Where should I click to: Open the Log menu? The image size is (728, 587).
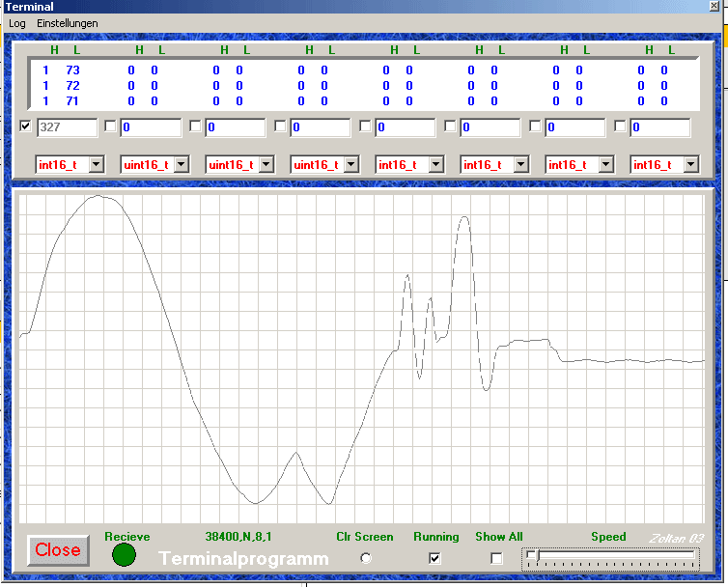(17, 23)
